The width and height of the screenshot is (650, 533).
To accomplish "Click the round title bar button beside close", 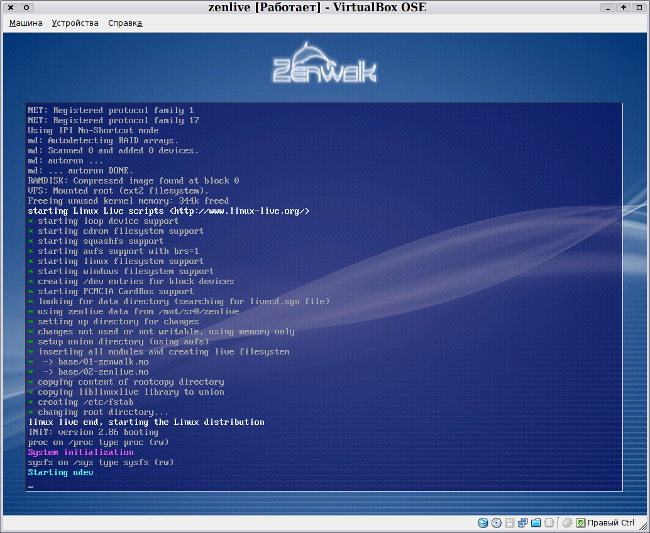I will click(27, 7).
